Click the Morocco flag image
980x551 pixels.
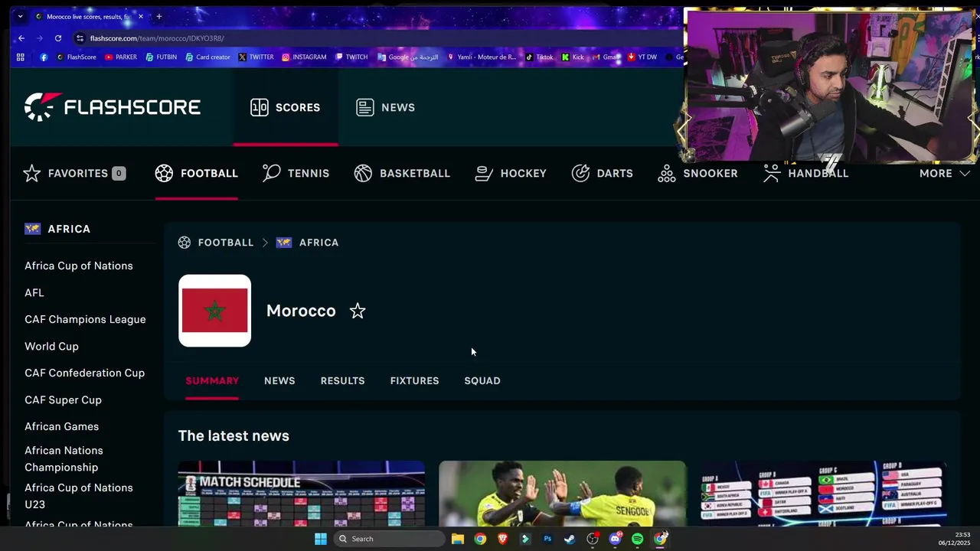click(214, 311)
